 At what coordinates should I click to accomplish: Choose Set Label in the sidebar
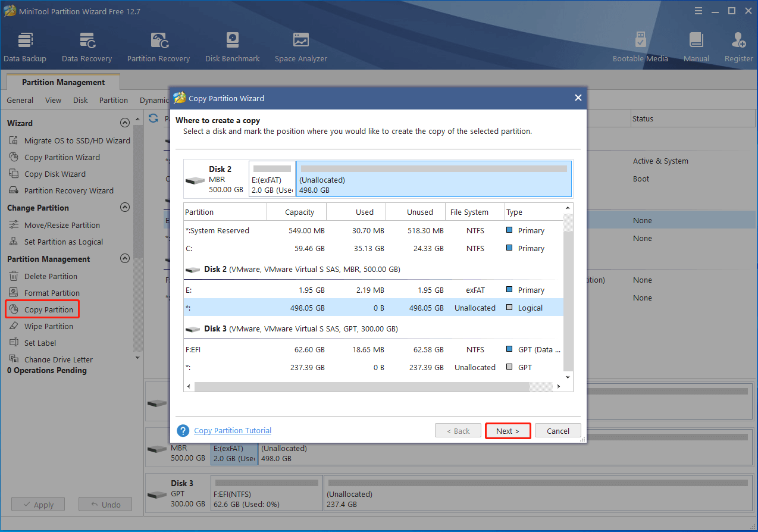tap(32, 343)
